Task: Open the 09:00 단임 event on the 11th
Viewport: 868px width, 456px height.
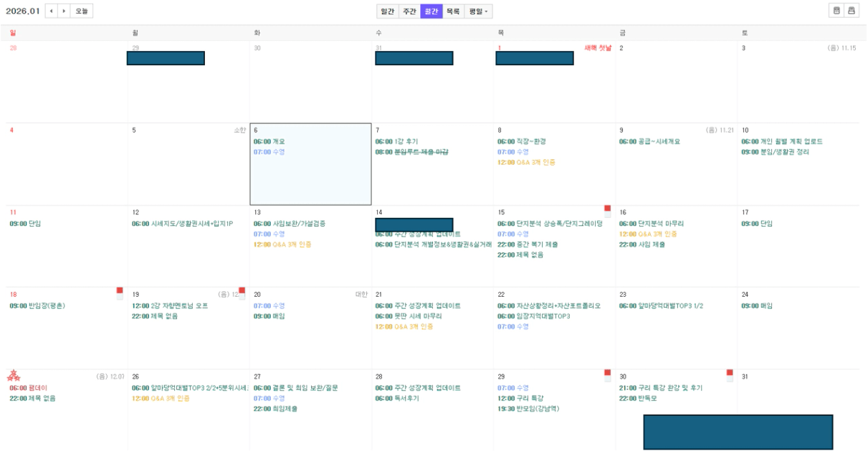Action: coord(25,224)
